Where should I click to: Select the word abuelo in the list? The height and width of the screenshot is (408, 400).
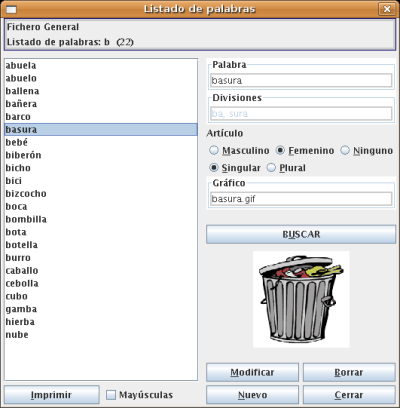(101, 78)
